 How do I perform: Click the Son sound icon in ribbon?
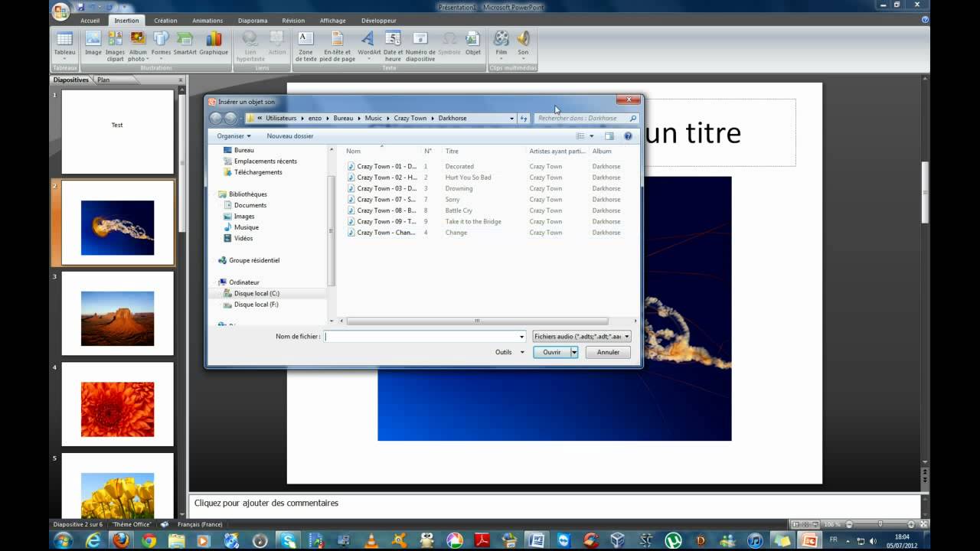pos(523,44)
